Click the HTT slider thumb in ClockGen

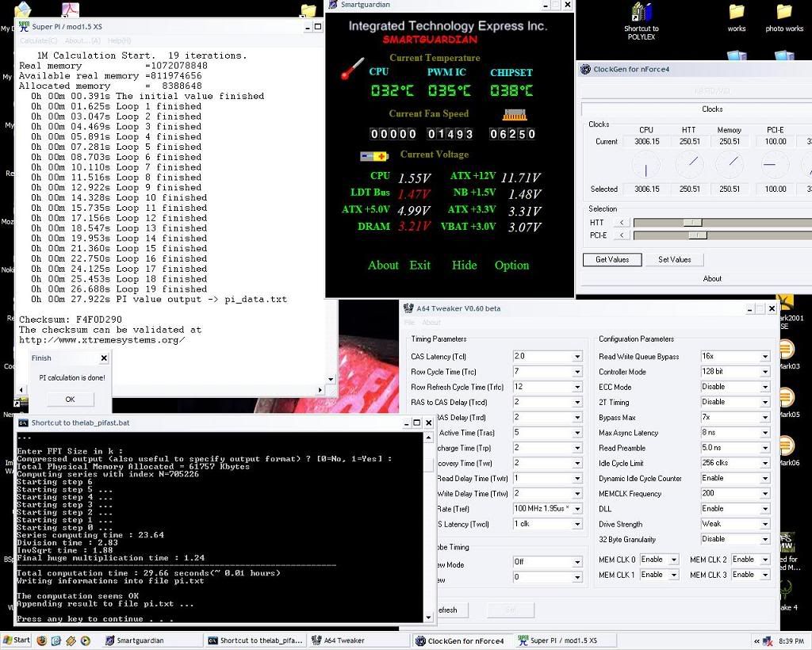point(692,223)
